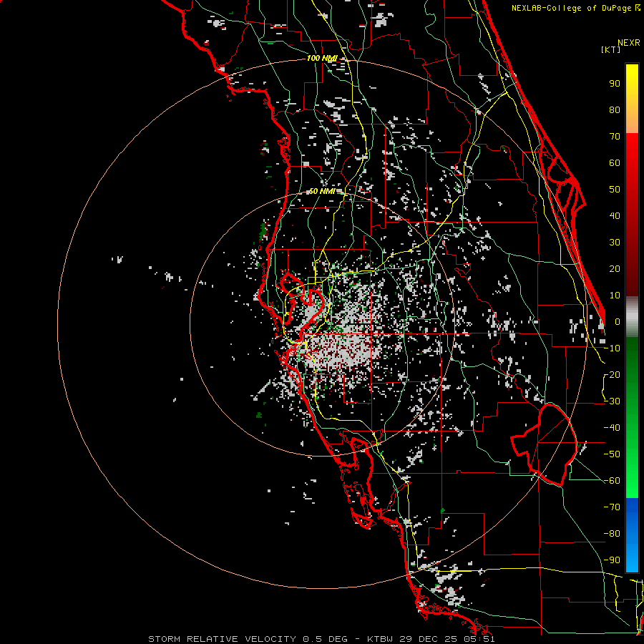Click the 50 NMI range ring label

(321, 191)
